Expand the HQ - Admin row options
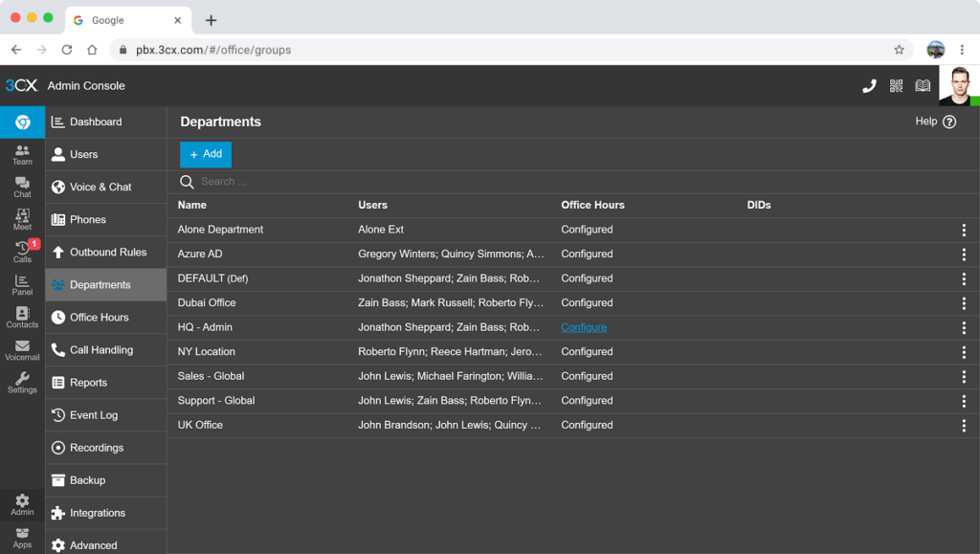The height and width of the screenshot is (554, 980). tap(963, 327)
